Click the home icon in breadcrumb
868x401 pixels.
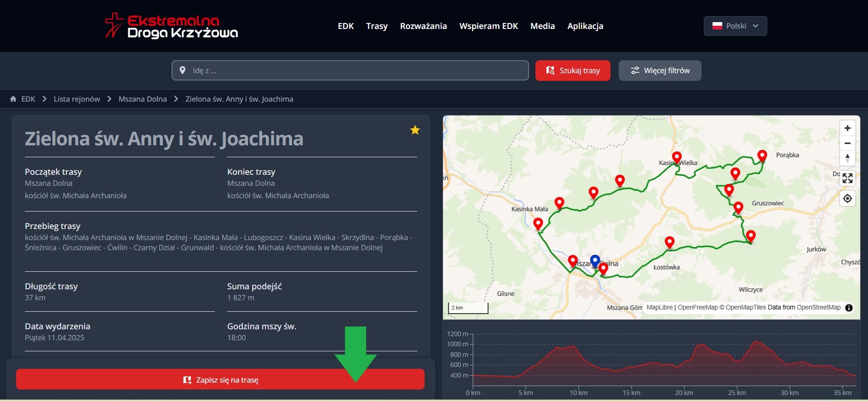click(13, 99)
